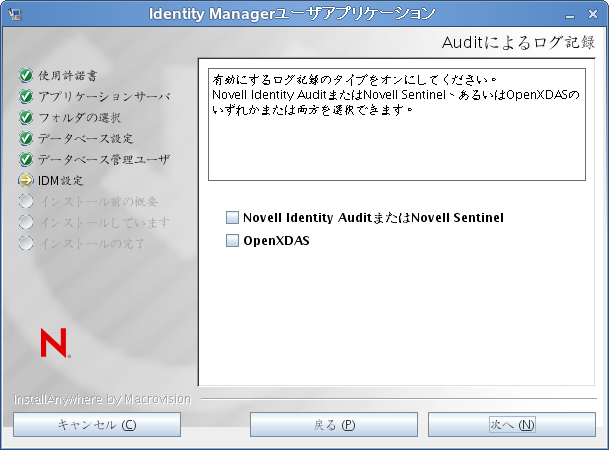Click the InstallAnywhere by Macrovision text

coord(103,399)
